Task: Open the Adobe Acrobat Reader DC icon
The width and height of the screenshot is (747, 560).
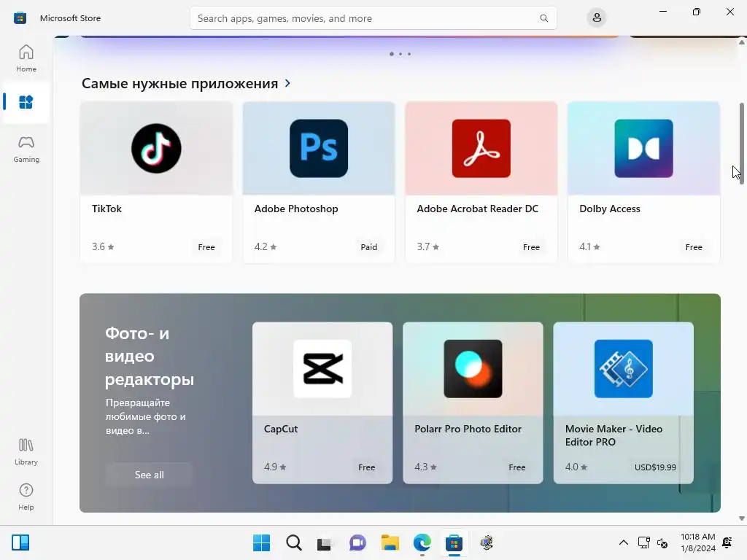Action: (481, 149)
